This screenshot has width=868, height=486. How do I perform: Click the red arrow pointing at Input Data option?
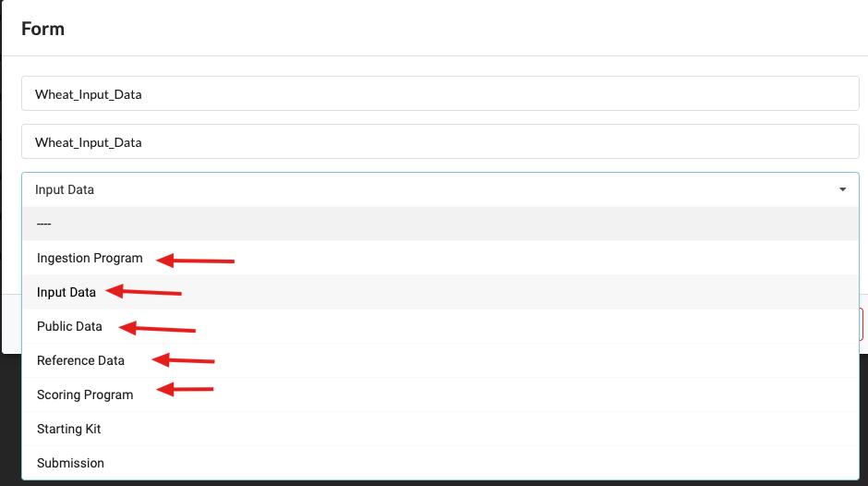[143, 293]
